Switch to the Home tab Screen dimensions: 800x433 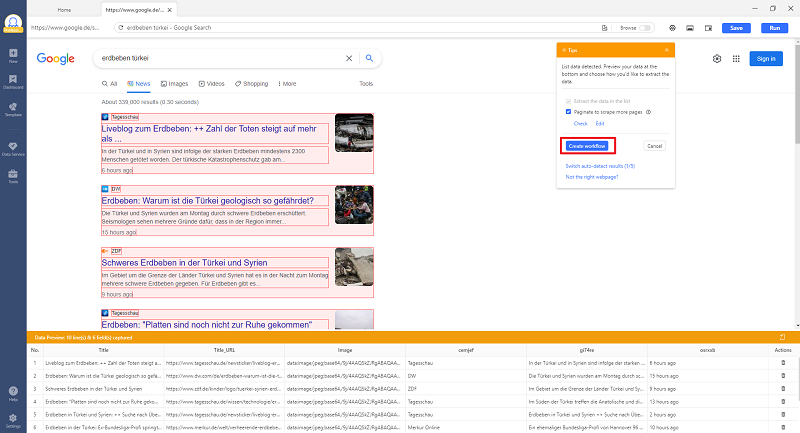pyautogui.click(x=64, y=10)
